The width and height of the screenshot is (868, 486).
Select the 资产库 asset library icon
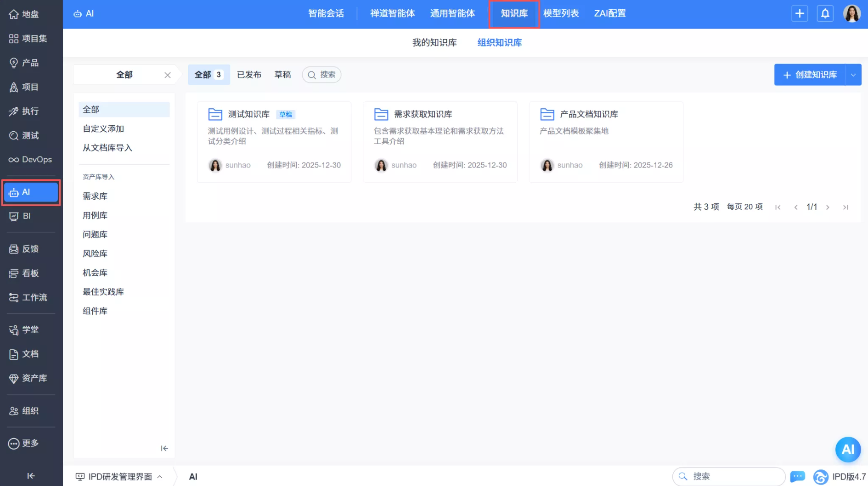pyautogui.click(x=14, y=378)
